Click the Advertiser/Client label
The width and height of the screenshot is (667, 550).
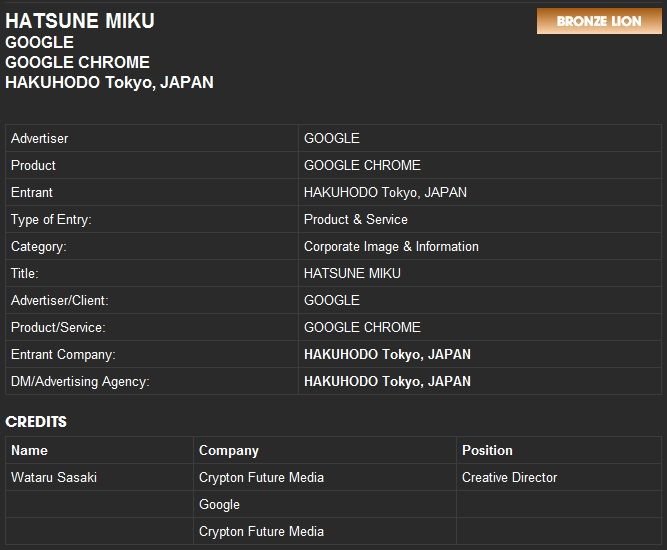60,300
